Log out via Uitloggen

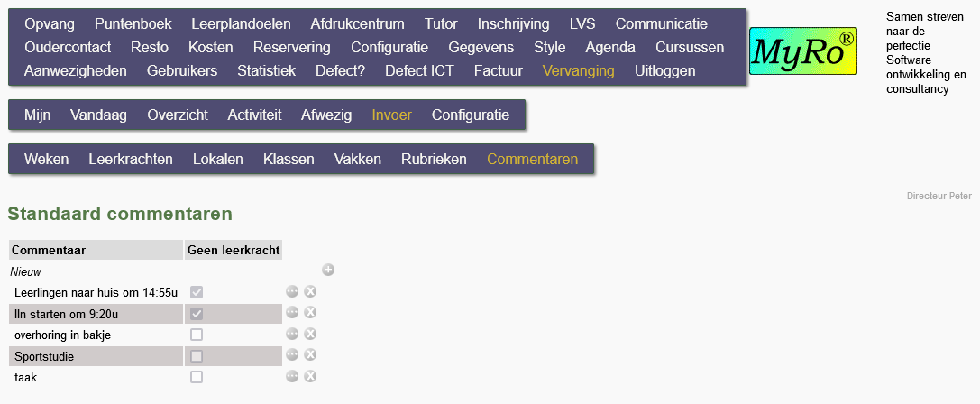(665, 70)
